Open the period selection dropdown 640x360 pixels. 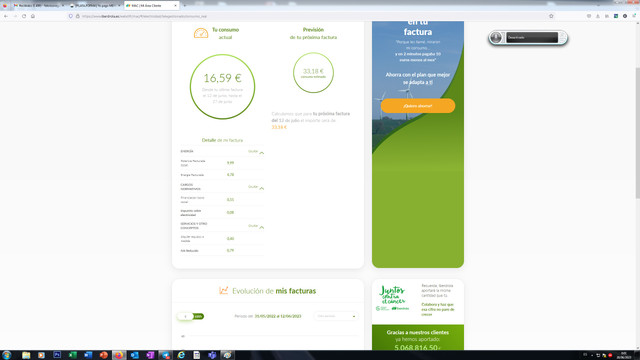pyautogui.click(x=336, y=316)
